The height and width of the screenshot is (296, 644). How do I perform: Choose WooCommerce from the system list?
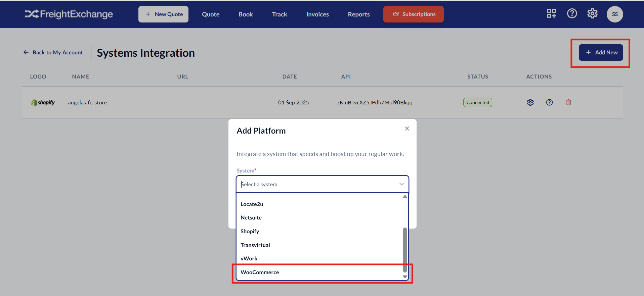319,272
